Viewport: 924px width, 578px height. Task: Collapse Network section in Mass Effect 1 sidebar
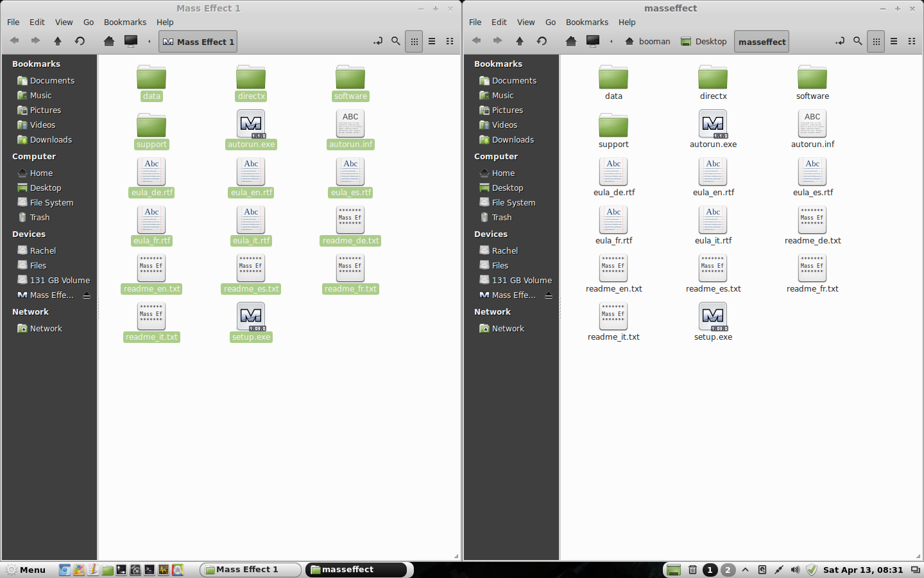pyautogui.click(x=30, y=312)
